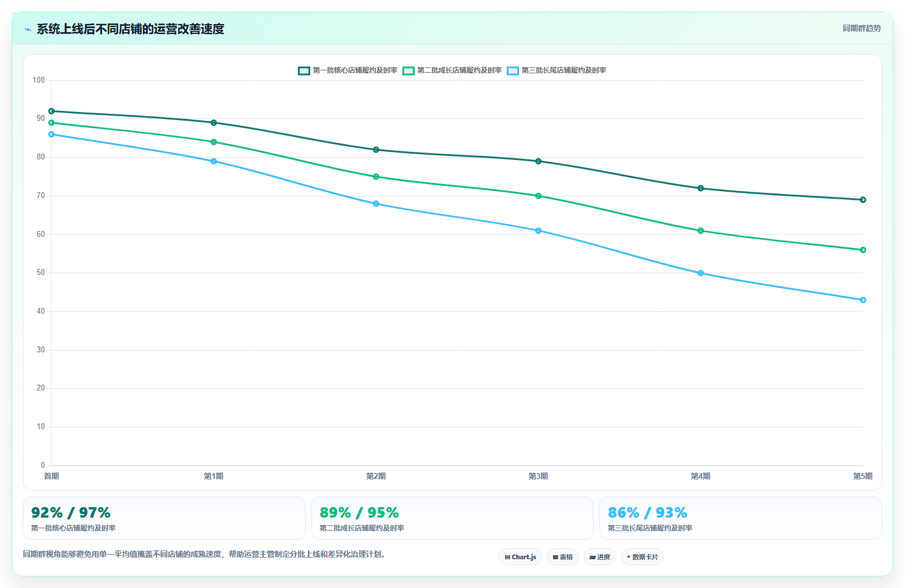Image resolution: width=905 pixels, height=588 pixels.
Task: Click the light green point at 首期 (89)
Action: (x=52, y=123)
